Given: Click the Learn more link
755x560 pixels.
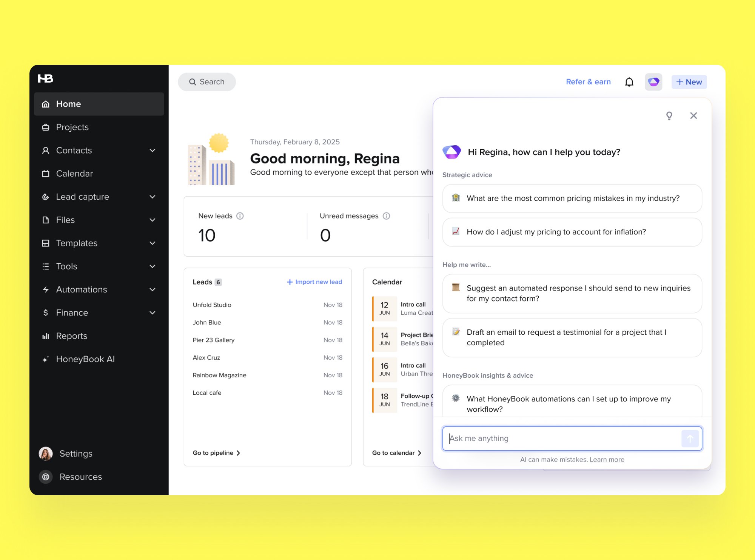Looking at the screenshot, I should click(x=607, y=460).
